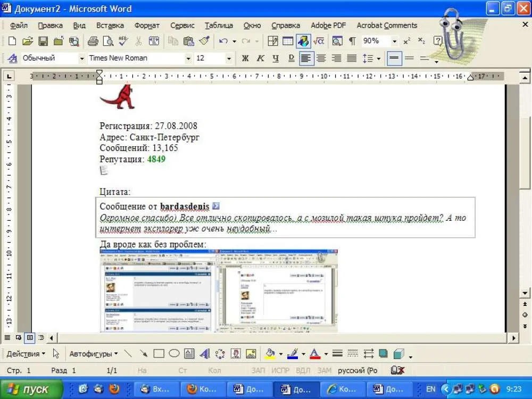The height and width of the screenshot is (399, 532).
Task: Align text to the left
Action: coord(306,59)
